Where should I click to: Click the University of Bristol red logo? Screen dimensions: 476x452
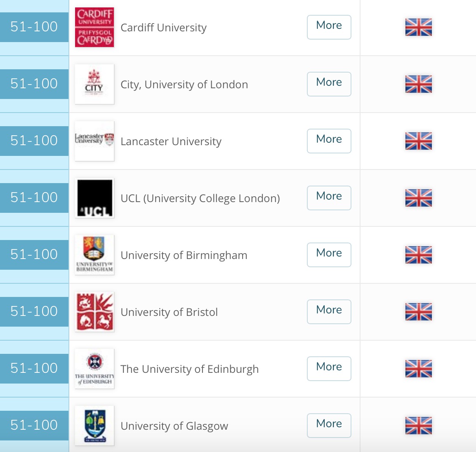tap(94, 312)
